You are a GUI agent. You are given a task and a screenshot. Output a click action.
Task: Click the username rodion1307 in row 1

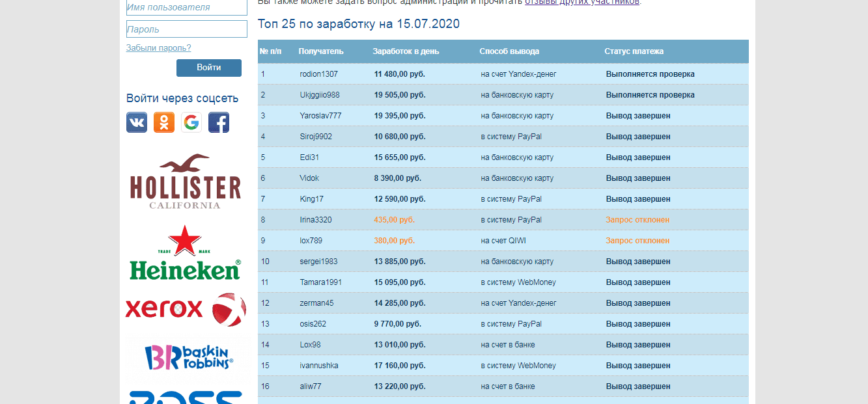tap(318, 74)
